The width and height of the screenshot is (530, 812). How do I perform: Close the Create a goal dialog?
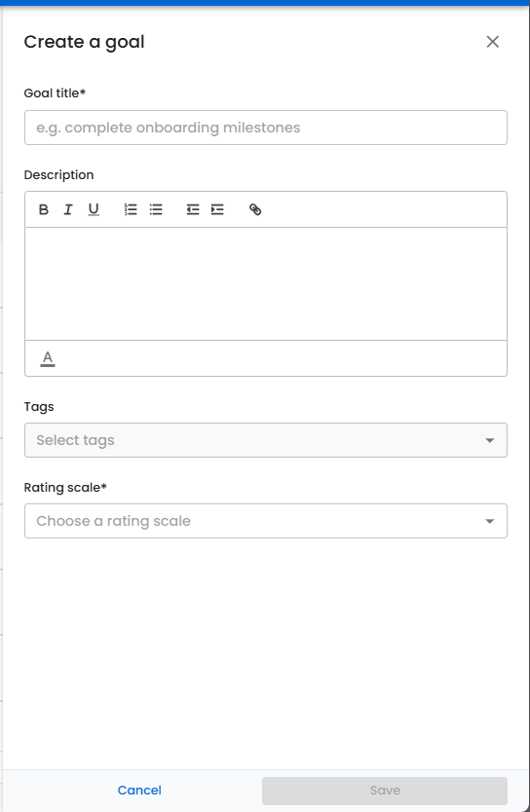(x=493, y=42)
